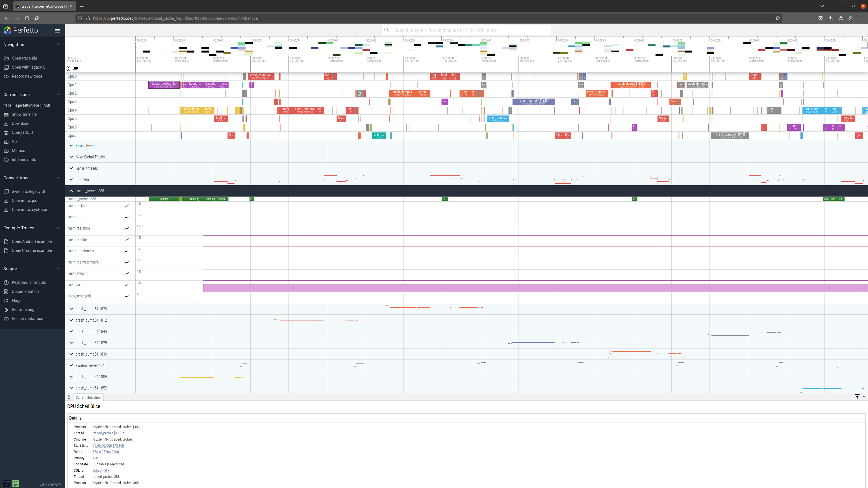868x488 pixels.
Task: Click the Metrics gauge icon
Action: click(6, 151)
